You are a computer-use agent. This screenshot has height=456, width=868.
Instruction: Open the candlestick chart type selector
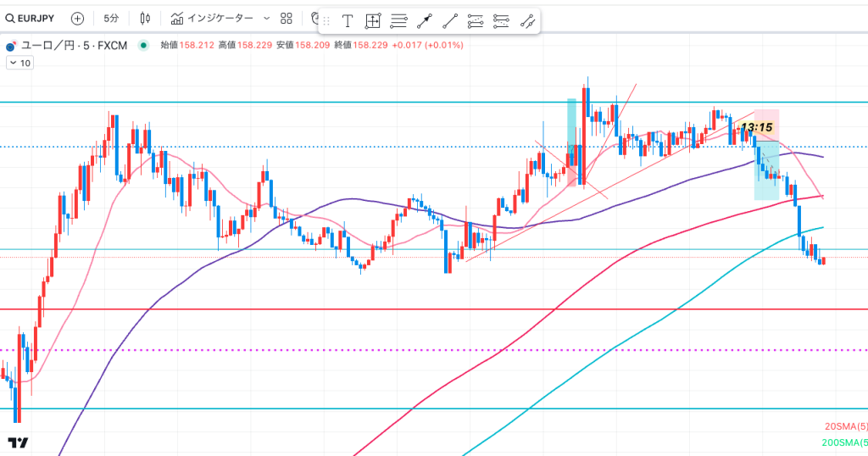click(x=145, y=18)
